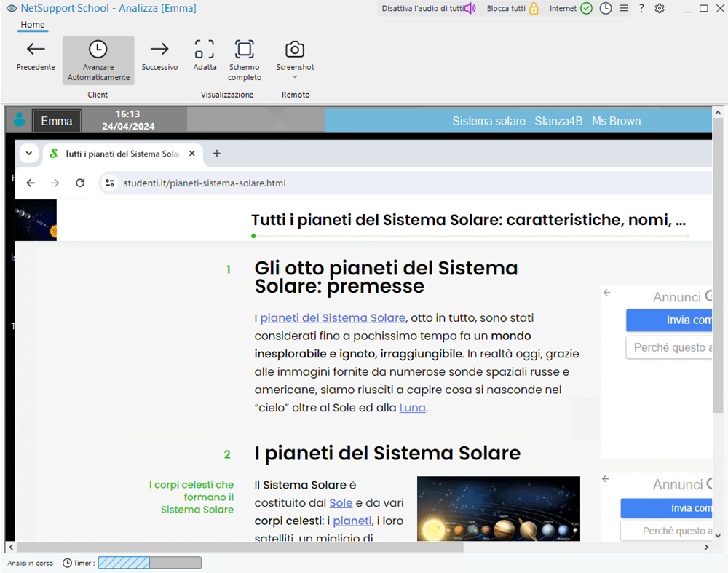Open the settings gear in title bar

(x=660, y=9)
